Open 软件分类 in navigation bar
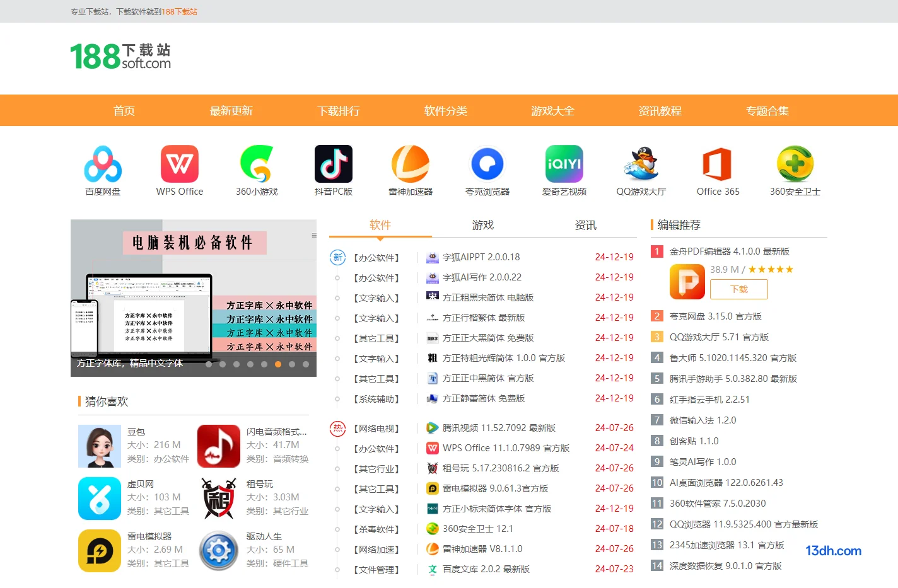This screenshot has width=898, height=588. point(446,111)
